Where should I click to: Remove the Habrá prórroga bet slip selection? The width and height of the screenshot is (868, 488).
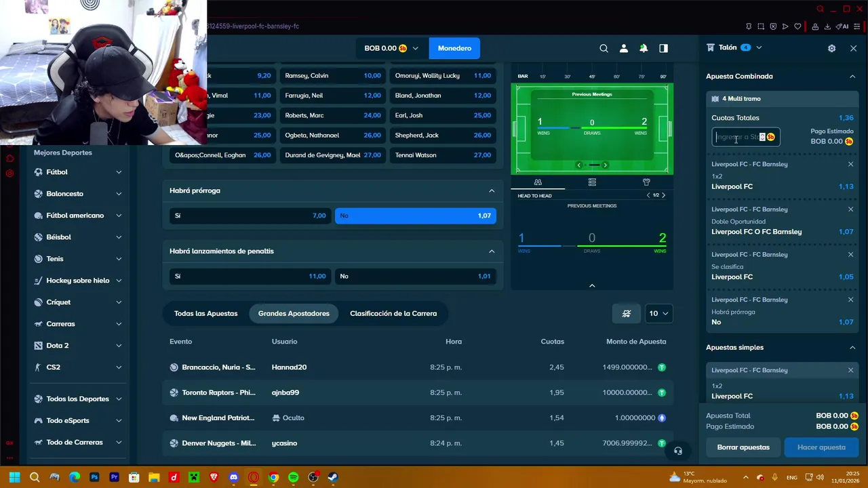[850, 300]
